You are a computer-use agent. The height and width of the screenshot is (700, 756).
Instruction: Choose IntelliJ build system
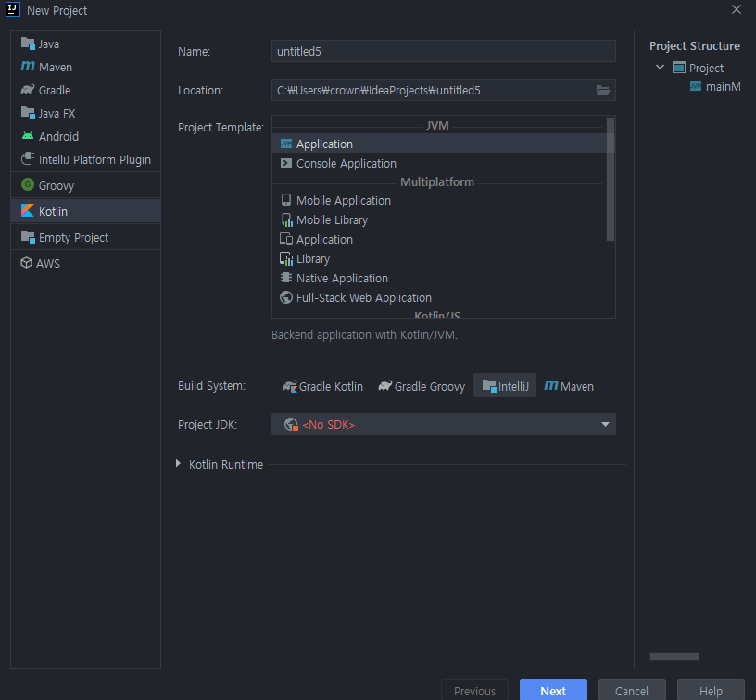505,385
